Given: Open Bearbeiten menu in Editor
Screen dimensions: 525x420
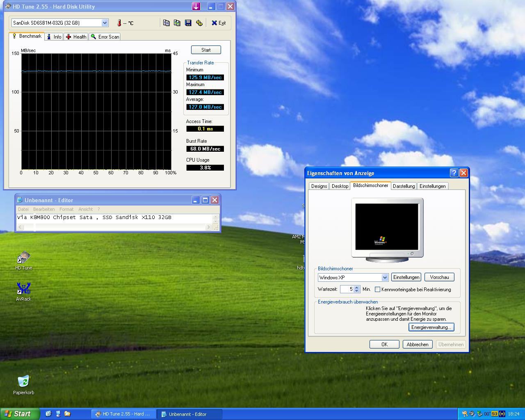Looking at the screenshot, I should coord(44,209).
